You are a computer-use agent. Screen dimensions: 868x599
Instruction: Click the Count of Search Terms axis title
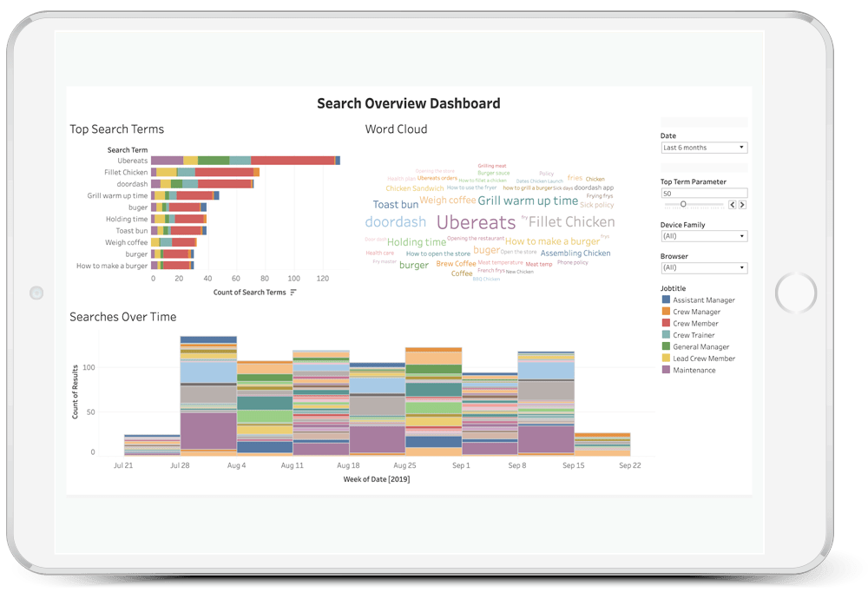pyautogui.click(x=249, y=293)
